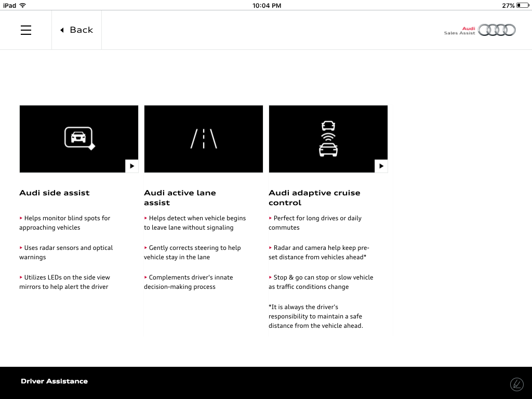This screenshot has height=399, width=532.
Task: Tap the 10:04 PM clock
Action: click(267, 5)
